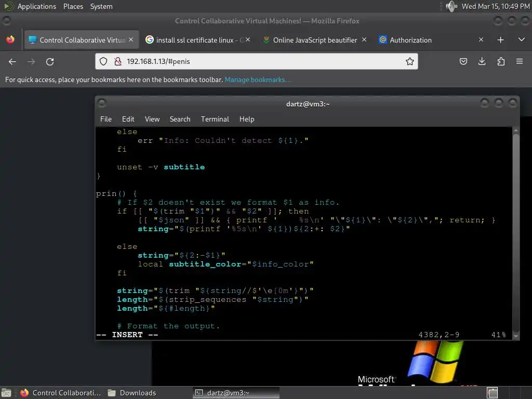Select the Downloads folder taskbar button

132,393
